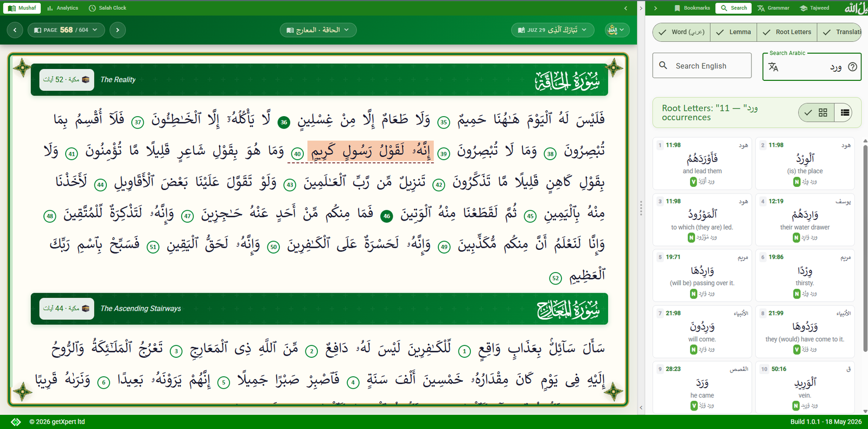Select the Search tab
The height and width of the screenshot is (429, 868).
[733, 8]
